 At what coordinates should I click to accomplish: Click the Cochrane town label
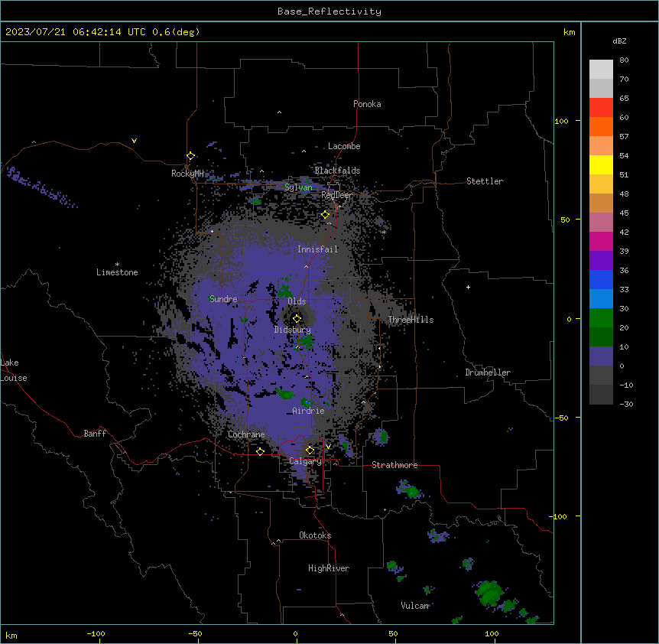coord(246,434)
